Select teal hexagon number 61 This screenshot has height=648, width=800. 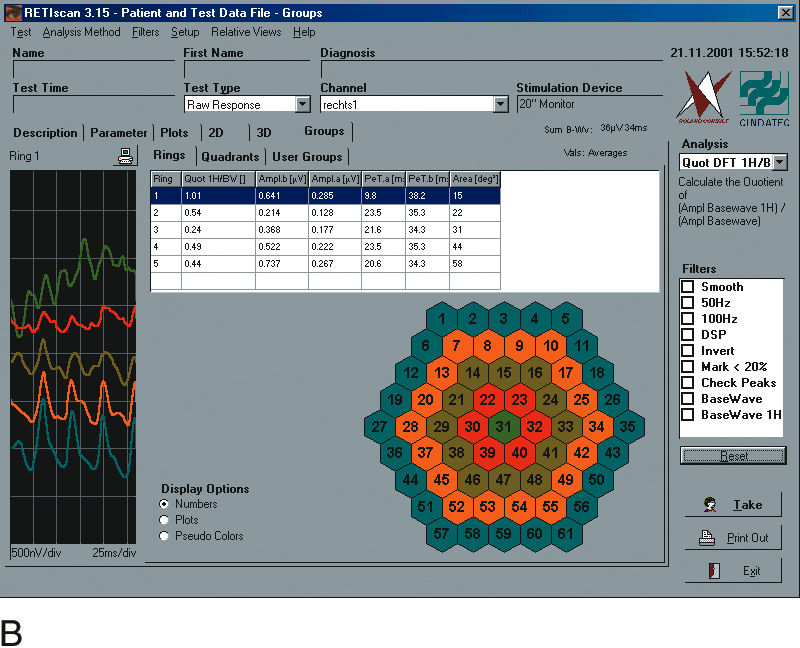tap(566, 533)
